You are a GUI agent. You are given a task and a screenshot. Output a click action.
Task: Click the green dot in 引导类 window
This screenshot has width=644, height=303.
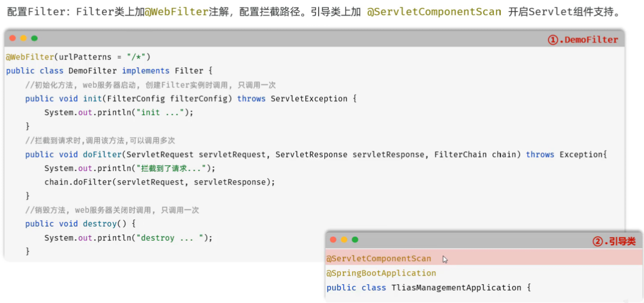pyautogui.click(x=355, y=239)
